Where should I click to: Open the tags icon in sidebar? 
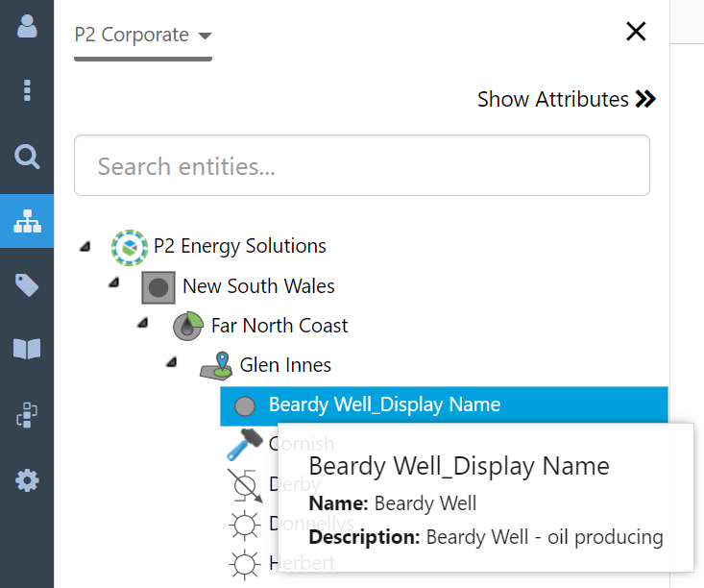pos(27,285)
